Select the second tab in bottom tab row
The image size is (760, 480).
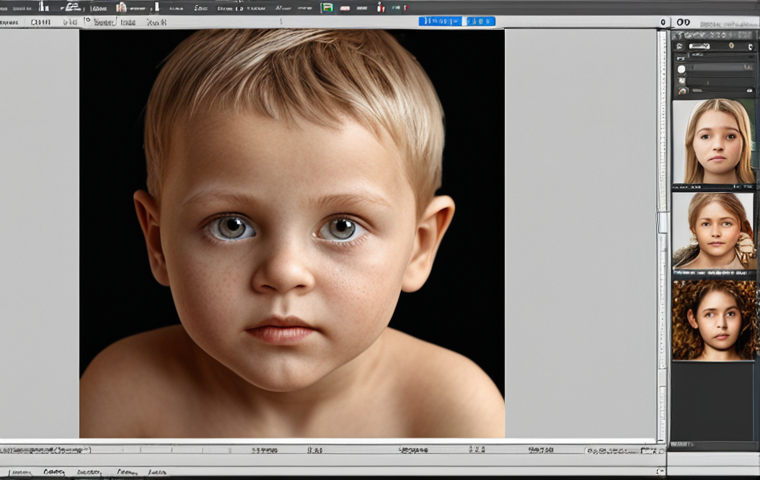[x=54, y=471]
